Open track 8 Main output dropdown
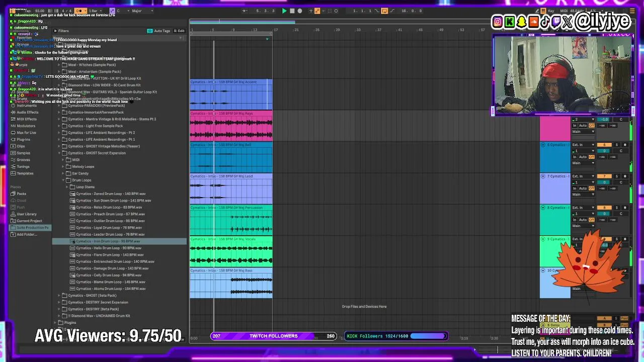The image size is (644, 362). 583,226
